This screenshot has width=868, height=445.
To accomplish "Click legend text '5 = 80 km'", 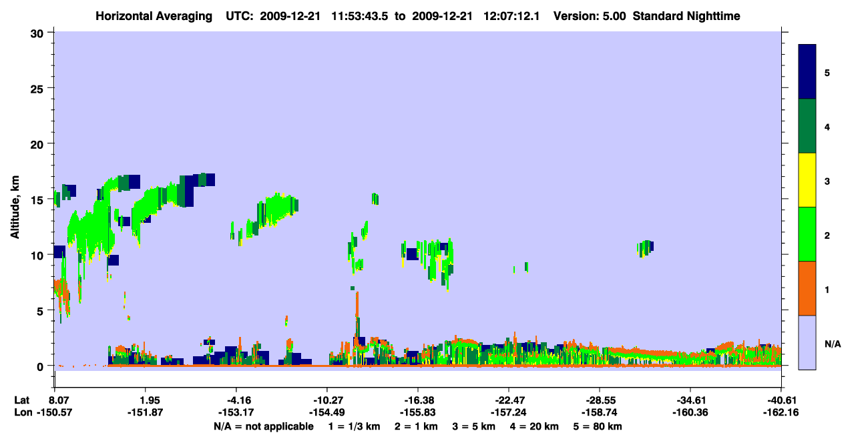I will (x=598, y=426).
